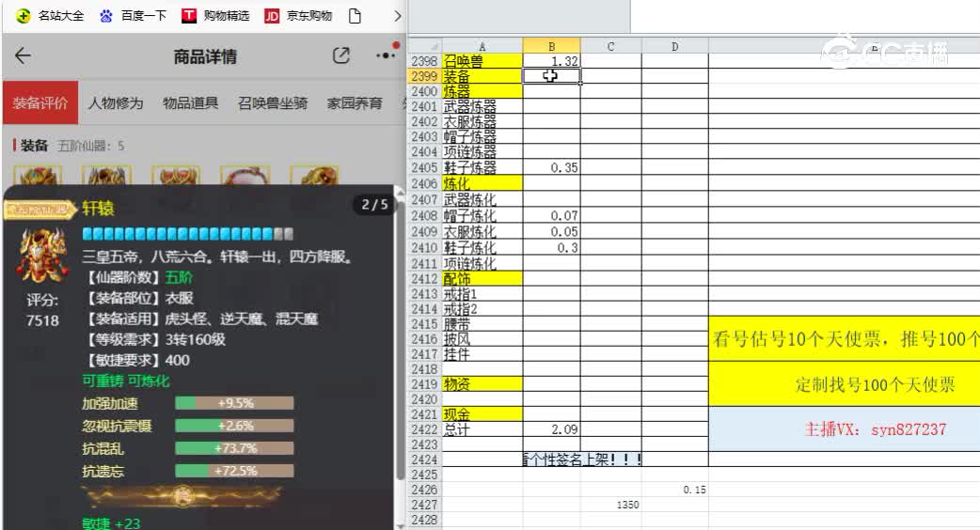The image size is (980, 530).
Task: Open the 百度一下 bookmark
Action: (134, 16)
